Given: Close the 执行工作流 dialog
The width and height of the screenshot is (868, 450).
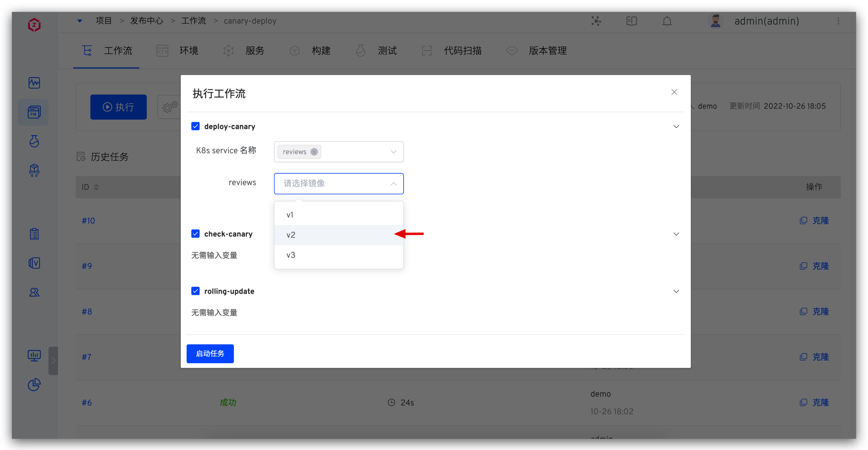Looking at the screenshot, I should [x=674, y=92].
